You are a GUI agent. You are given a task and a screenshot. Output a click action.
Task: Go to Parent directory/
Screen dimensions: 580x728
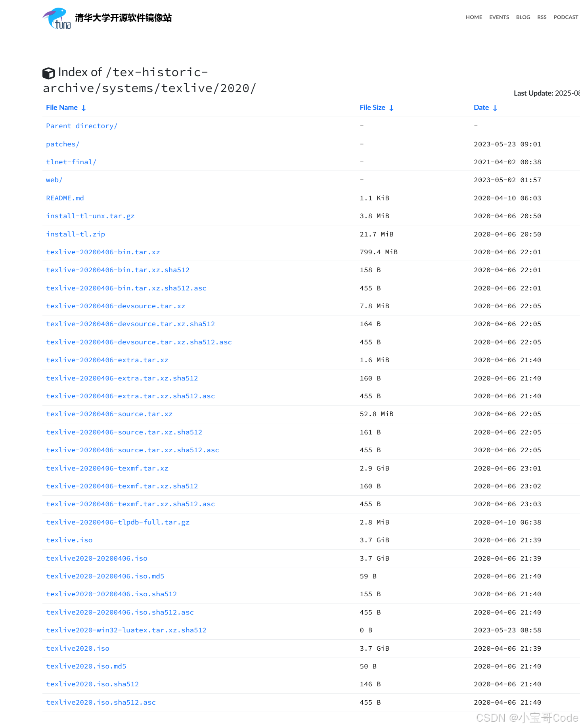82,126
